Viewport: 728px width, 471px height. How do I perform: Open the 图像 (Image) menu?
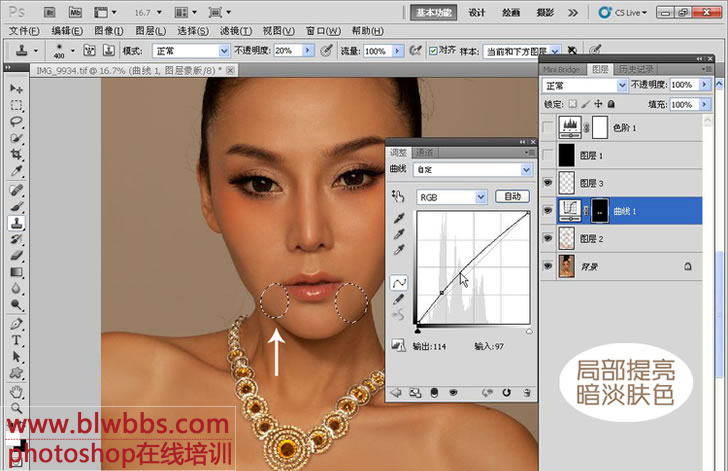(109, 31)
